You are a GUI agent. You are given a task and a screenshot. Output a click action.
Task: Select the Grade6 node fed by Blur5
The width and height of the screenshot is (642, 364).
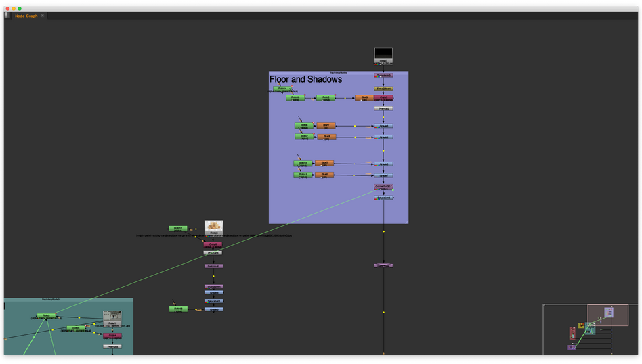click(x=384, y=164)
